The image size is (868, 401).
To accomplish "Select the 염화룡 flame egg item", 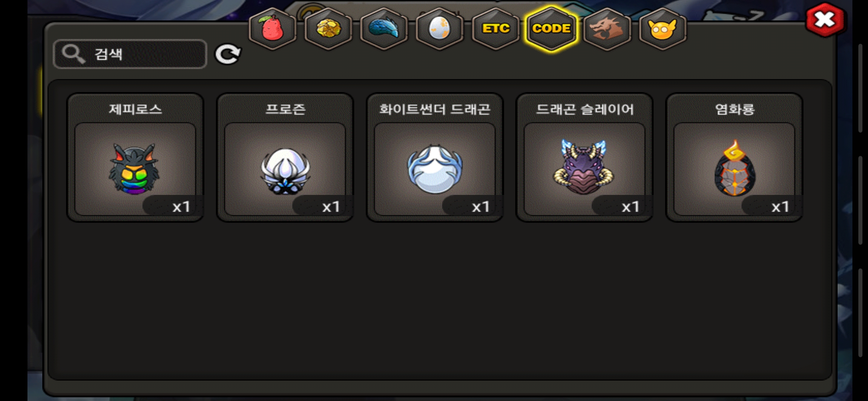I will coord(734,157).
